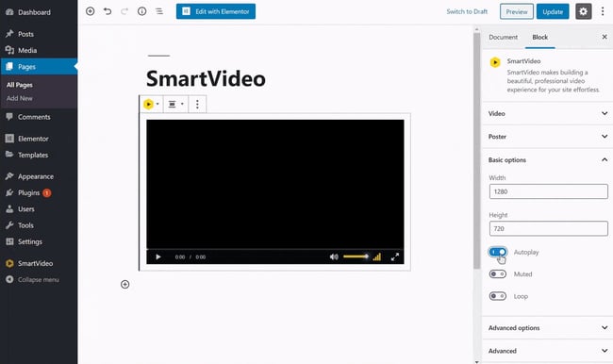Switch to the Block tab
613x364 pixels.
coord(539,37)
